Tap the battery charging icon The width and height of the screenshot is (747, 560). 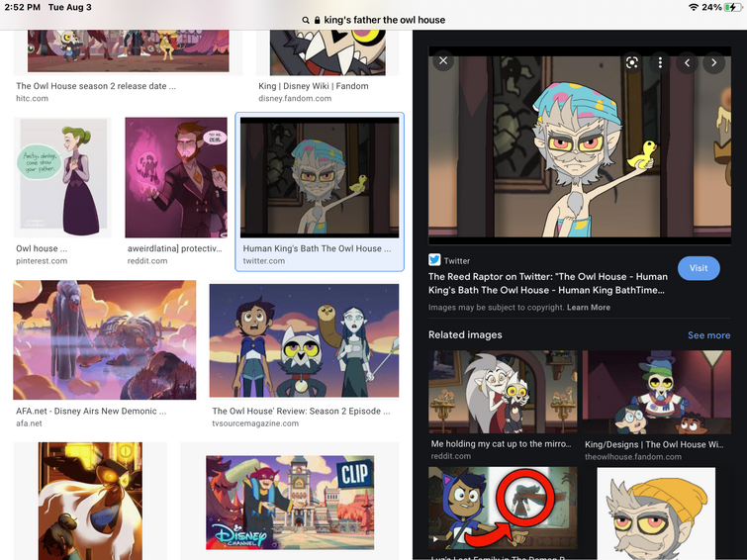(732, 7)
